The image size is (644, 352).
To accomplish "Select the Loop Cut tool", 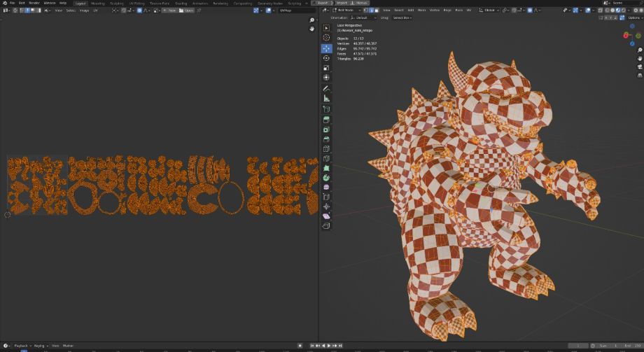I will (x=326, y=148).
